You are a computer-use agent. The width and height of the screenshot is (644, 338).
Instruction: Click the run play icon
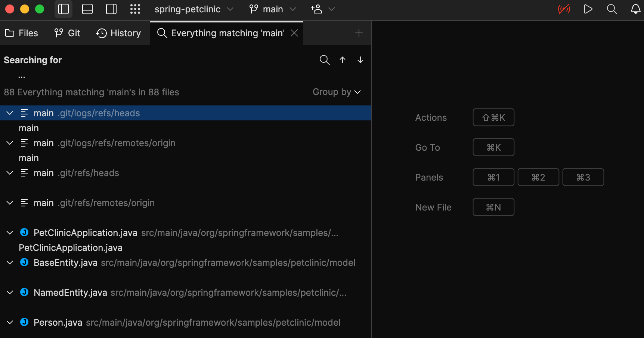click(588, 9)
